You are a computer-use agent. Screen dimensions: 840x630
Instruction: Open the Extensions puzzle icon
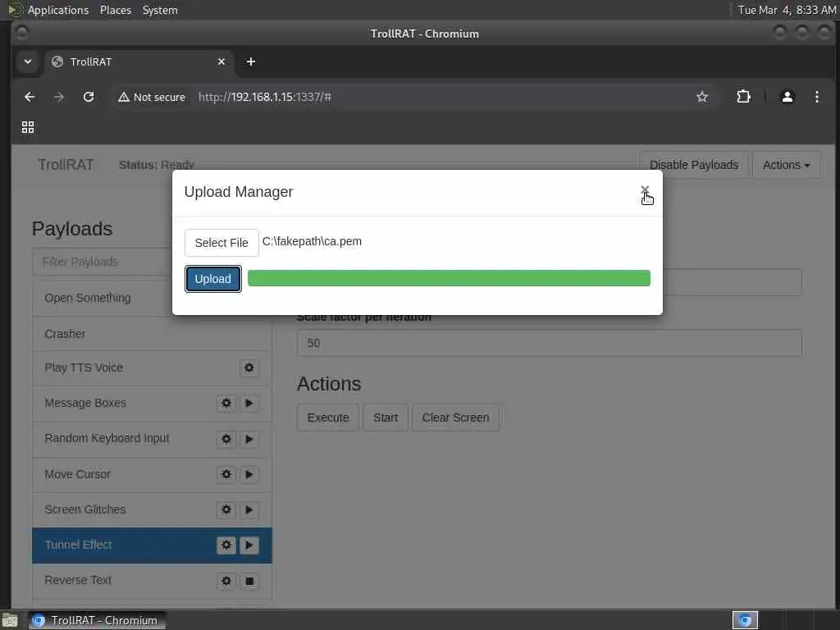pyautogui.click(x=743, y=97)
